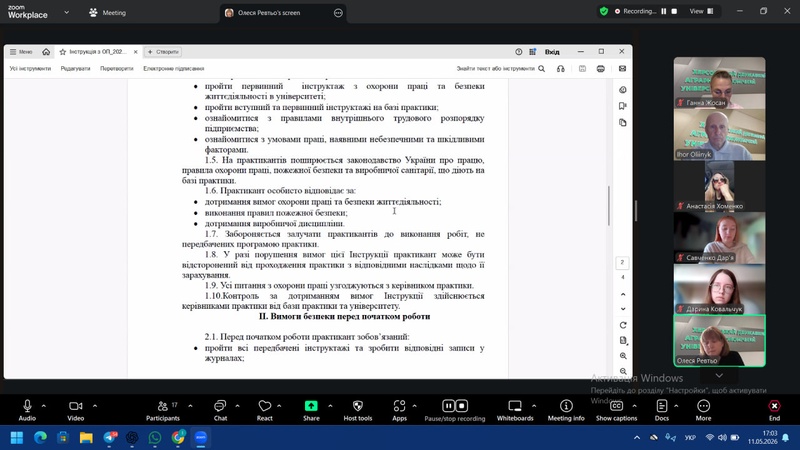This screenshot has width=800, height=450.
Task: Toggle the Video camera on or off
Action: pyautogui.click(x=76, y=406)
